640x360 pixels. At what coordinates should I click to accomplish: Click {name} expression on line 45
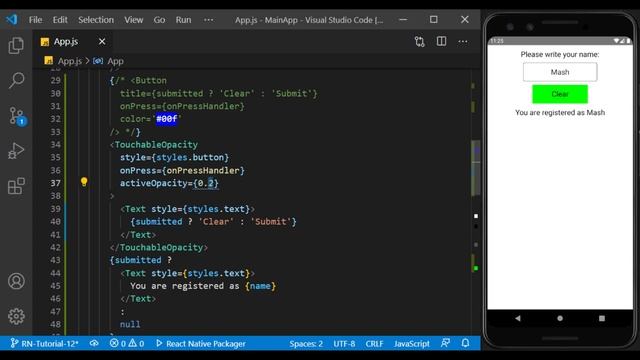tap(260, 286)
